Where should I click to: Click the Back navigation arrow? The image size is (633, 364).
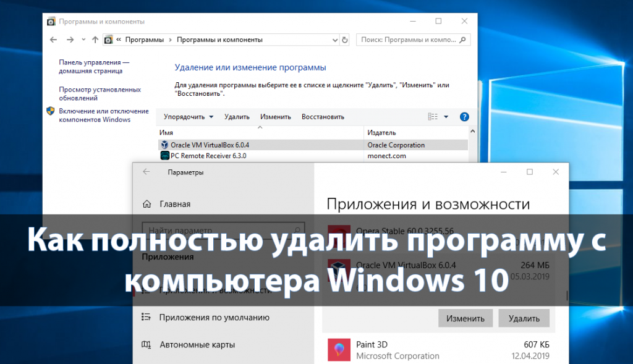[53, 39]
